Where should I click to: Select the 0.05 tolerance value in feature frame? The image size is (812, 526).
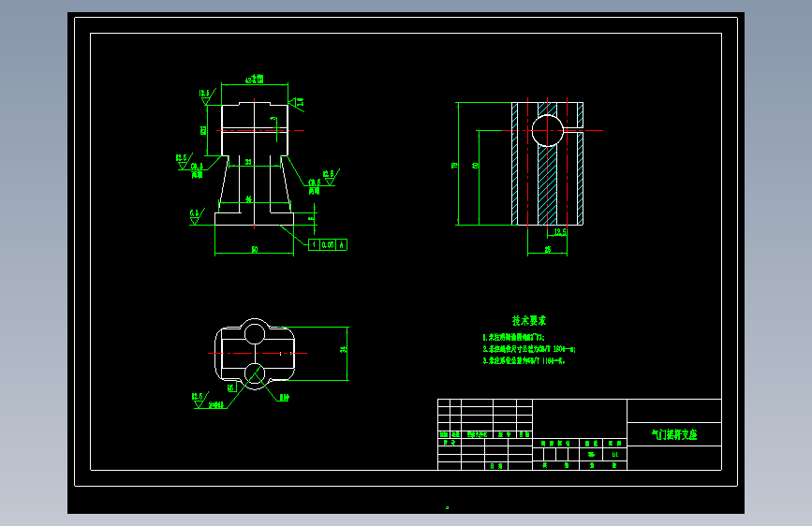coord(328,245)
